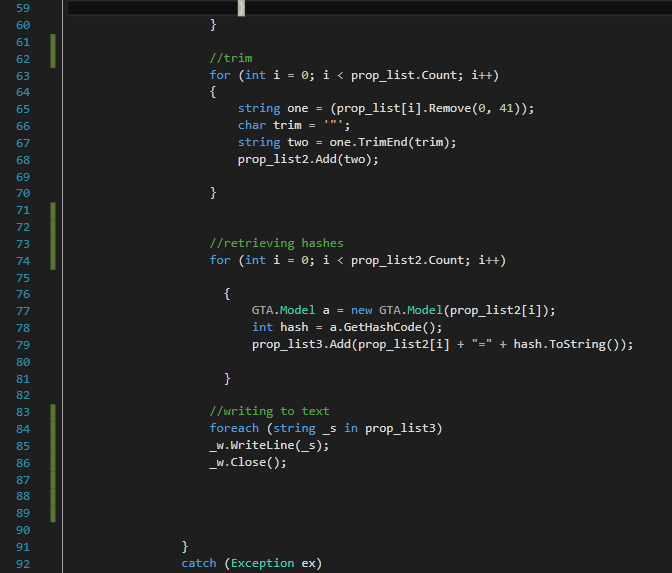Click the catch keyword
This screenshot has width=672, height=573.
(199, 563)
